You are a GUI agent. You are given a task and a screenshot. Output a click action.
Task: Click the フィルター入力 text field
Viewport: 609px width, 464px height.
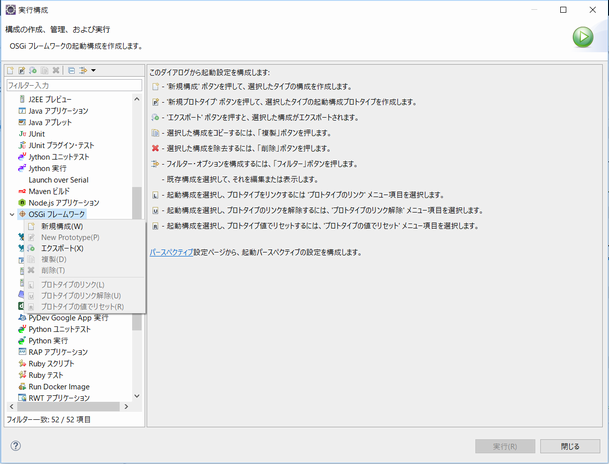pos(72,86)
